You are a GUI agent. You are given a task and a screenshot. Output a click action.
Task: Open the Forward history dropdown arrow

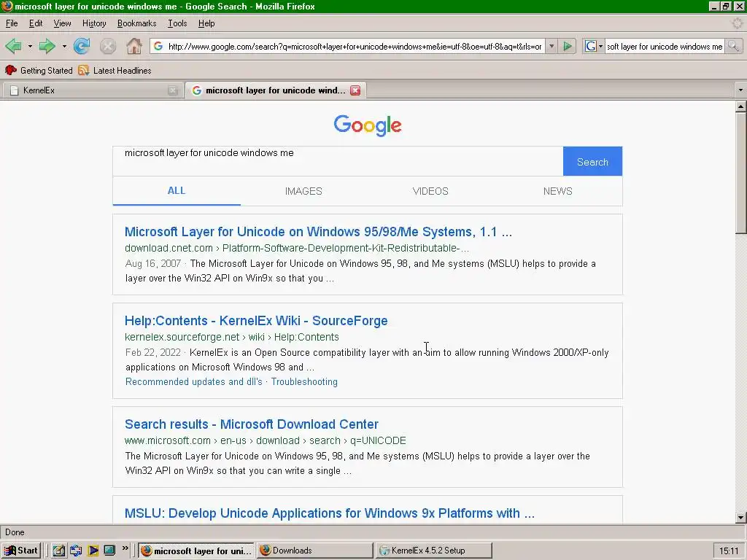(64, 46)
